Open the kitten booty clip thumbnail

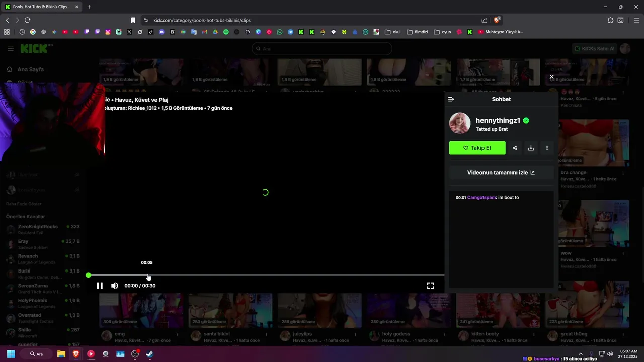coord(498,310)
